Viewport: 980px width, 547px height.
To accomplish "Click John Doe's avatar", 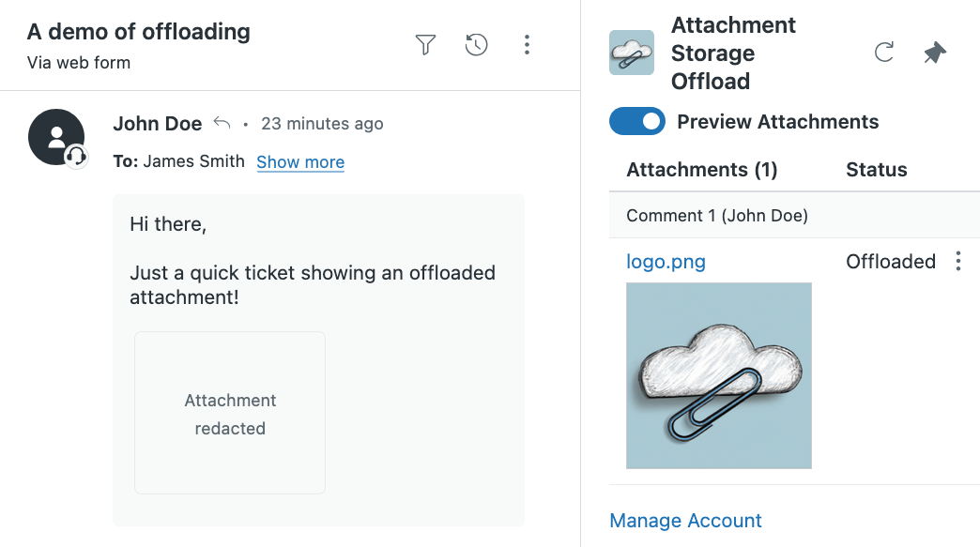I will click(56, 137).
